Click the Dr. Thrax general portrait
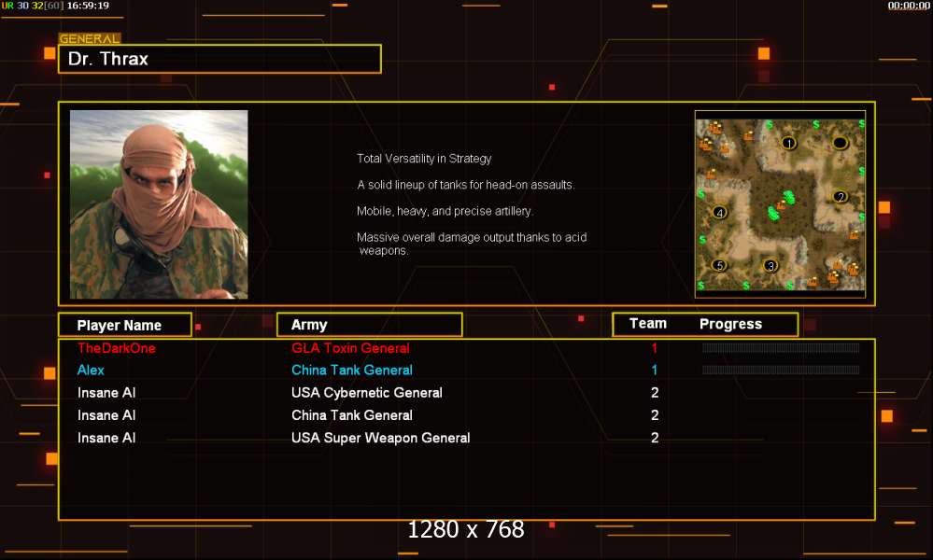The width and height of the screenshot is (933, 560). click(159, 203)
